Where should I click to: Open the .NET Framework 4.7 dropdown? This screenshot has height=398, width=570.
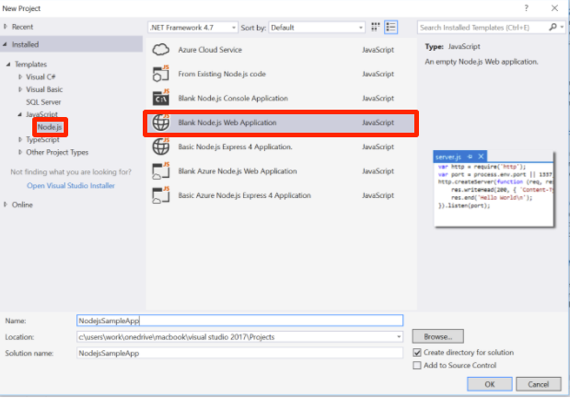(193, 28)
